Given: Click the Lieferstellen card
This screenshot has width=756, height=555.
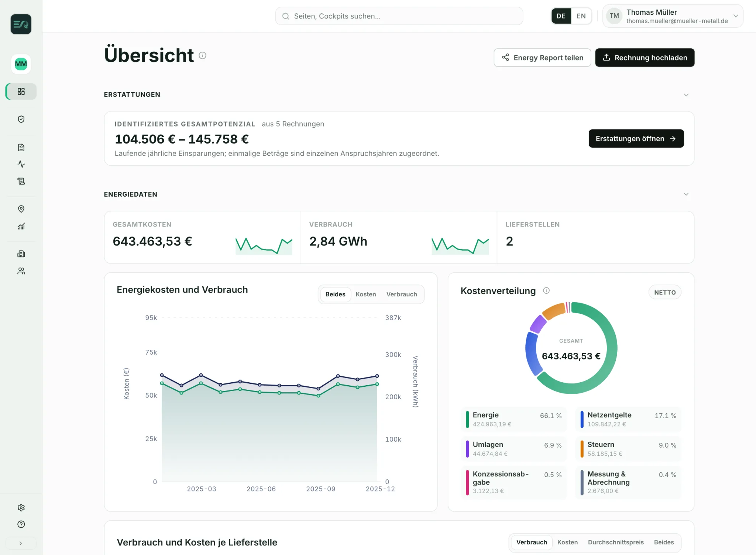Looking at the screenshot, I should point(595,237).
